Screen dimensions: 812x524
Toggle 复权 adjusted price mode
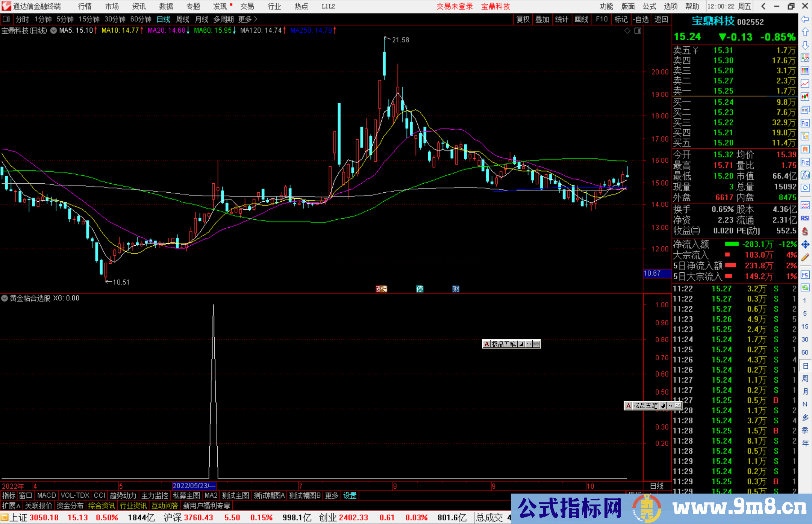523,19
